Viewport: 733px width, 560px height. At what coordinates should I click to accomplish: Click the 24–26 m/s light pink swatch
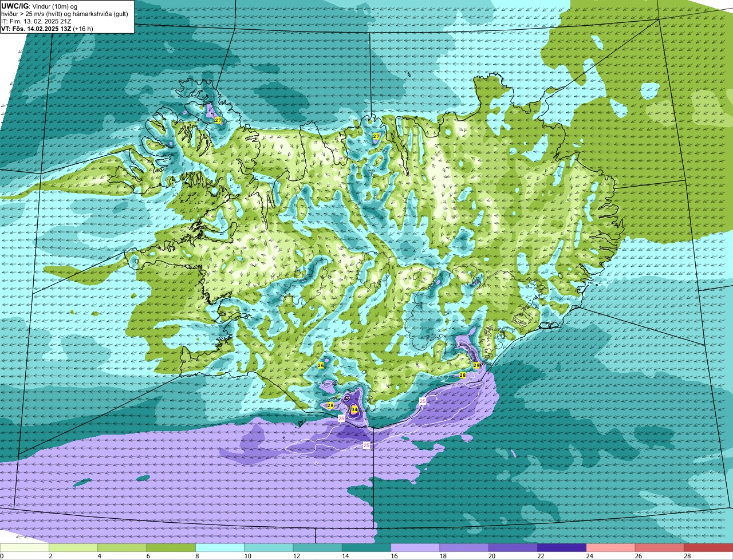tap(611, 547)
